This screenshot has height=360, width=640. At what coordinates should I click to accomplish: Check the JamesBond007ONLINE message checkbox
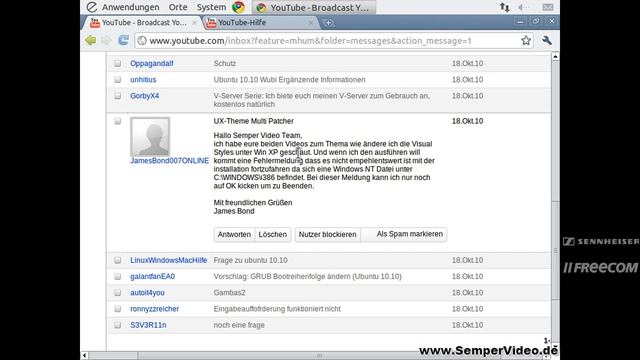(118, 121)
